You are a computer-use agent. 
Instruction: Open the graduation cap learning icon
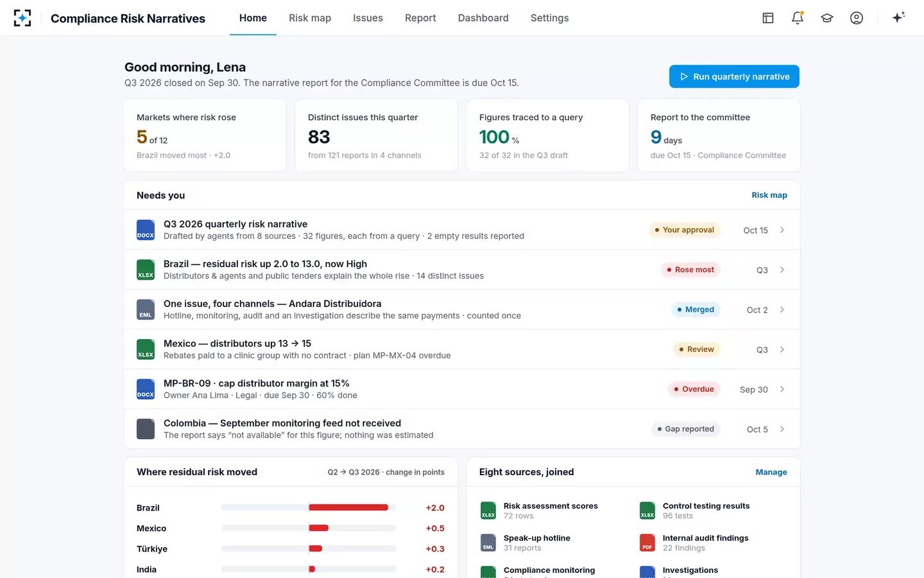[827, 18]
